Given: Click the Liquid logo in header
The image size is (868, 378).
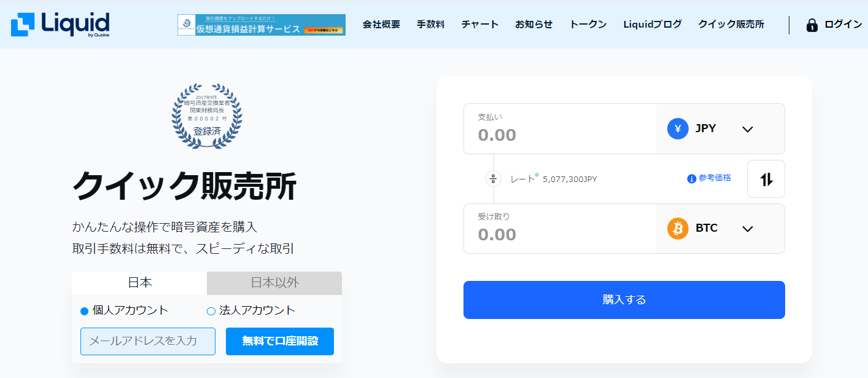Looking at the screenshot, I should [x=60, y=25].
